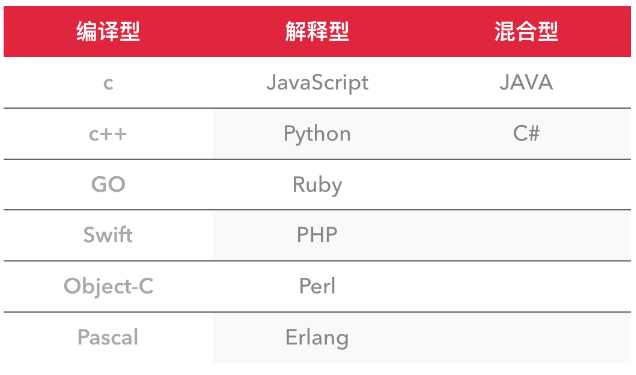Screen dimensions: 636x375
Task: Select the c cell
Action: coord(108,84)
